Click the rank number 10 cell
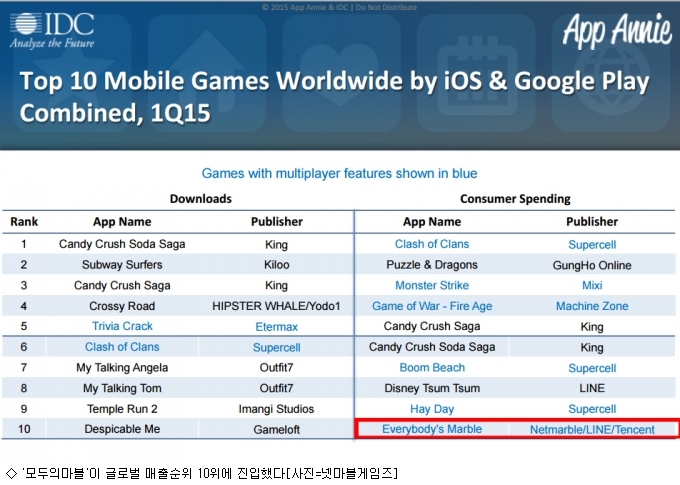Image resolution: width=680 pixels, height=485 pixels. (24, 429)
